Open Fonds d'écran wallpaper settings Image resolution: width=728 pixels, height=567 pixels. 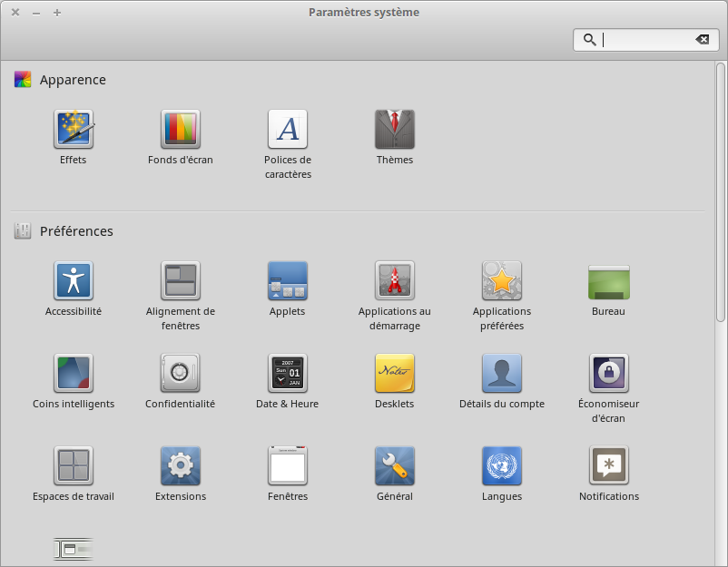[181, 130]
